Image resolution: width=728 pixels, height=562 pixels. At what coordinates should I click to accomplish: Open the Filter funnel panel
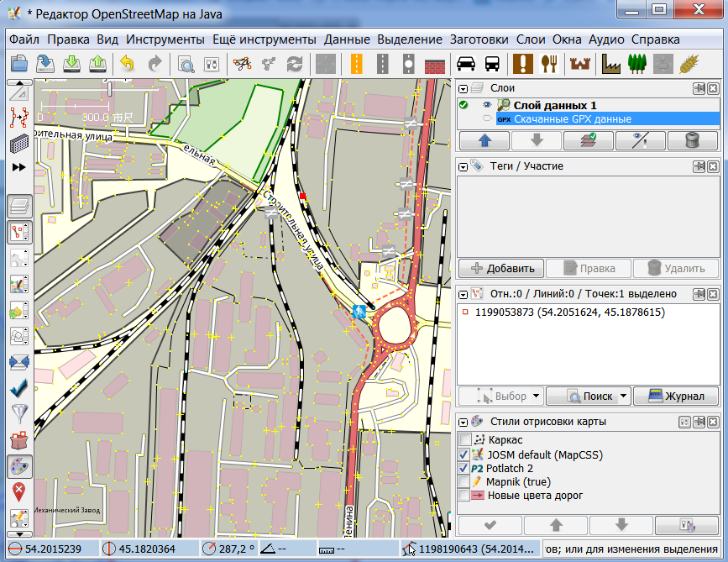point(19,414)
